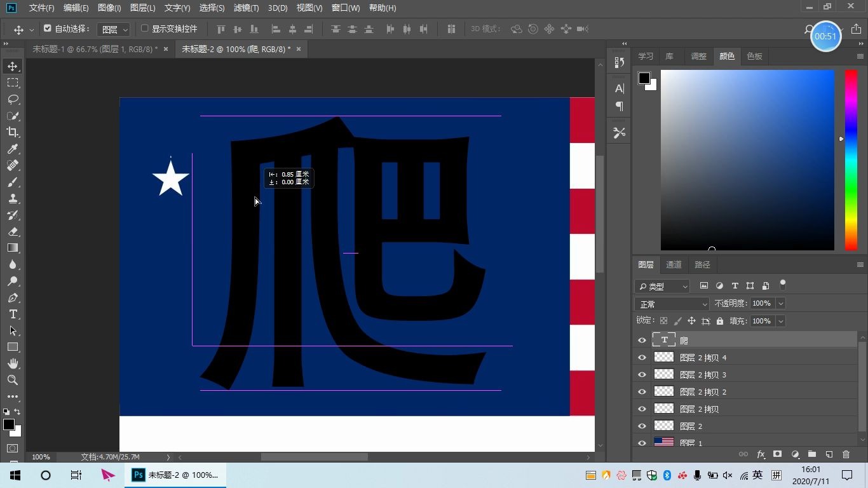Click the delete layer trash icon
The width and height of the screenshot is (868, 488).
click(x=846, y=454)
